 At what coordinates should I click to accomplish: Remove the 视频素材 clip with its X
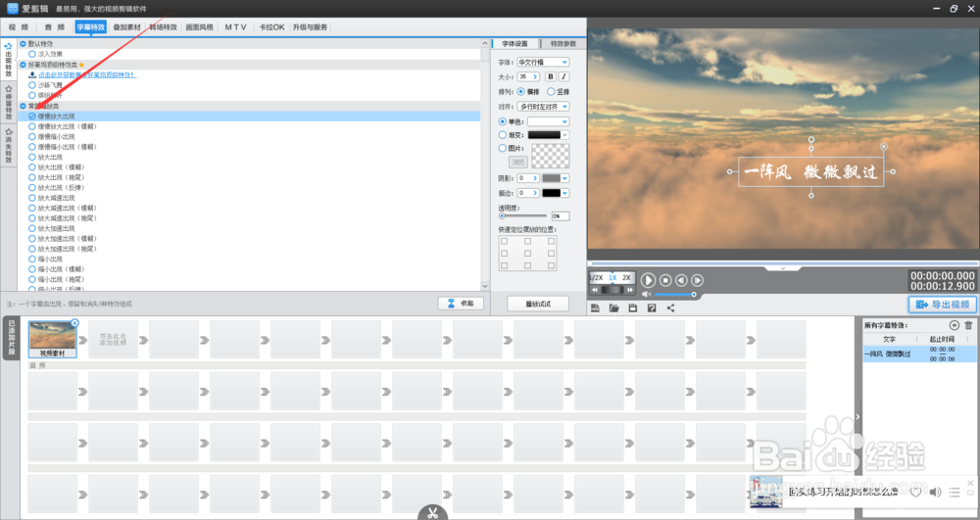pyautogui.click(x=74, y=323)
